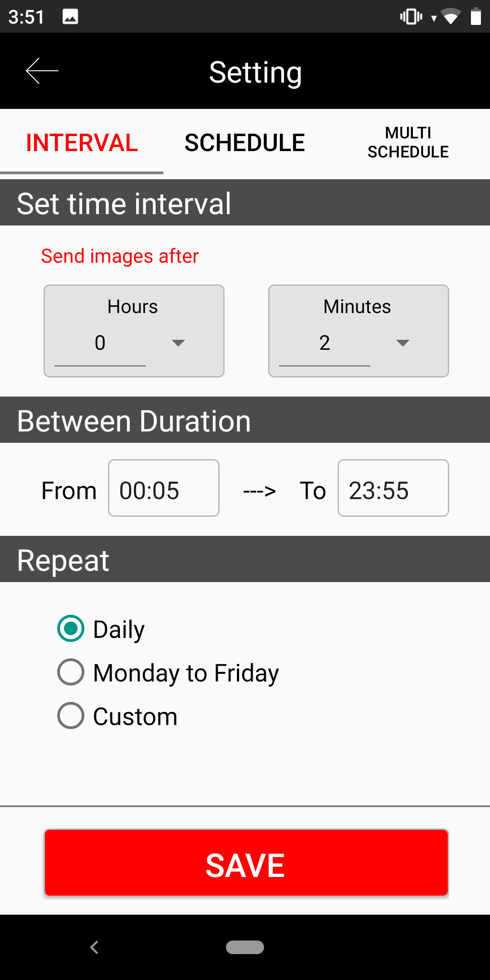490x980 pixels.
Task: Open the Hours dropdown
Action: (x=178, y=343)
